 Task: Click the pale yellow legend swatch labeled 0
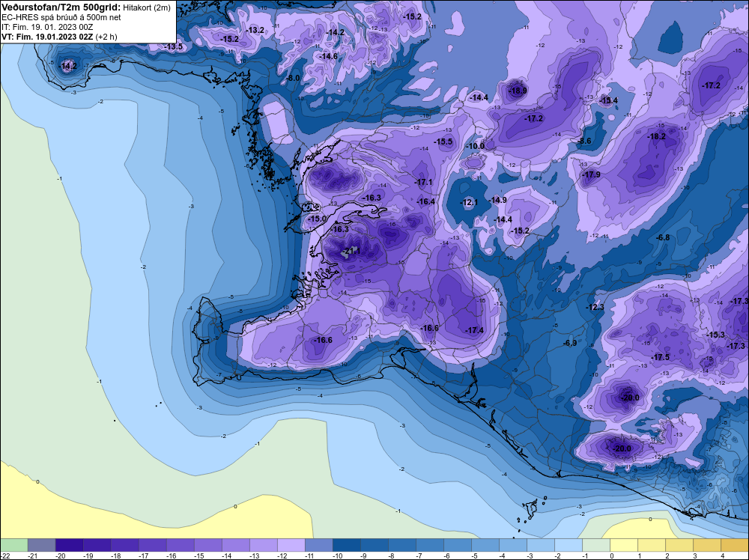click(x=623, y=545)
